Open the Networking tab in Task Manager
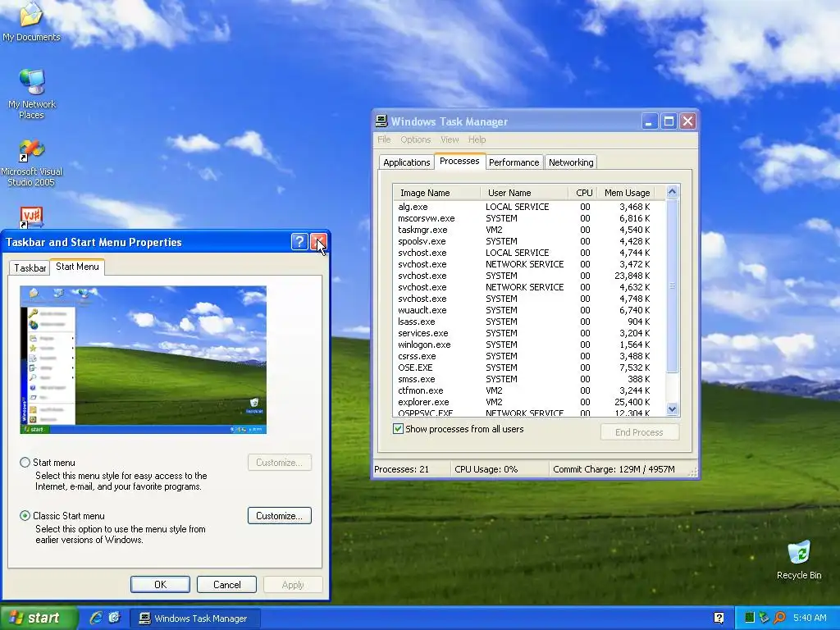Viewport: 840px width, 630px height. pos(571,162)
